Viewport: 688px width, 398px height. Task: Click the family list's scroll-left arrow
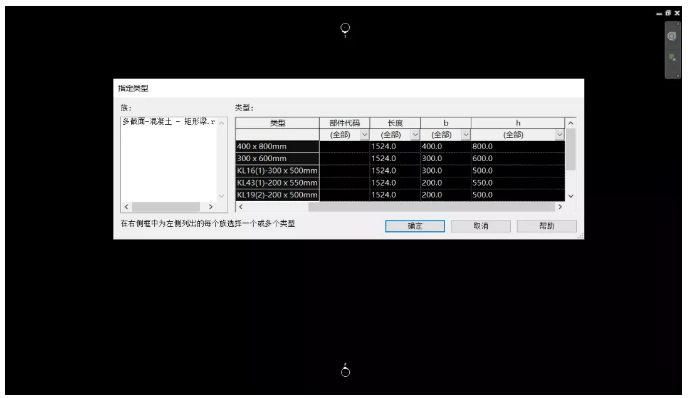click(x=126, y=207)
